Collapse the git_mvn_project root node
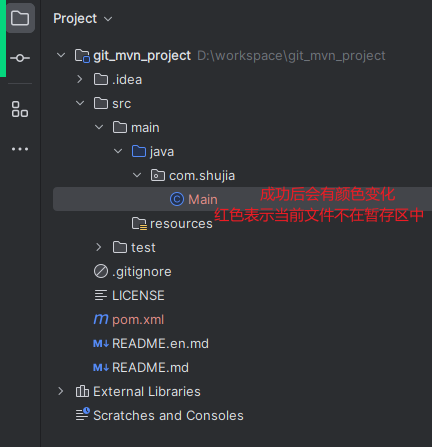432x447 pixels. [x=61, y=55]
